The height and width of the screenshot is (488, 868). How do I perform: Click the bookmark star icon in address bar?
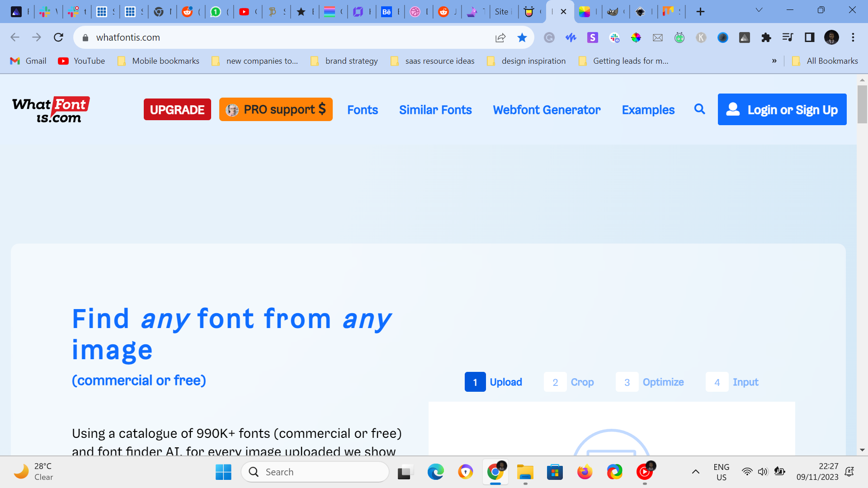point(522,38)
